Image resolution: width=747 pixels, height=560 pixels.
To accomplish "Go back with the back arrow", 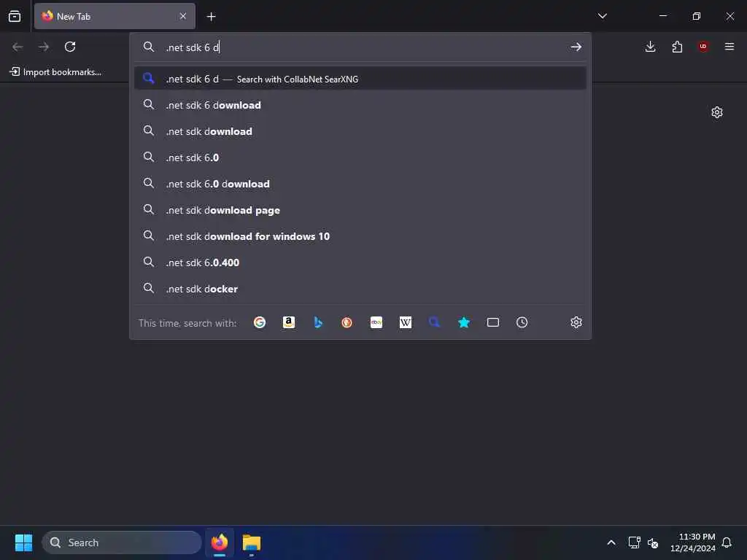I will tap(18, 47).
